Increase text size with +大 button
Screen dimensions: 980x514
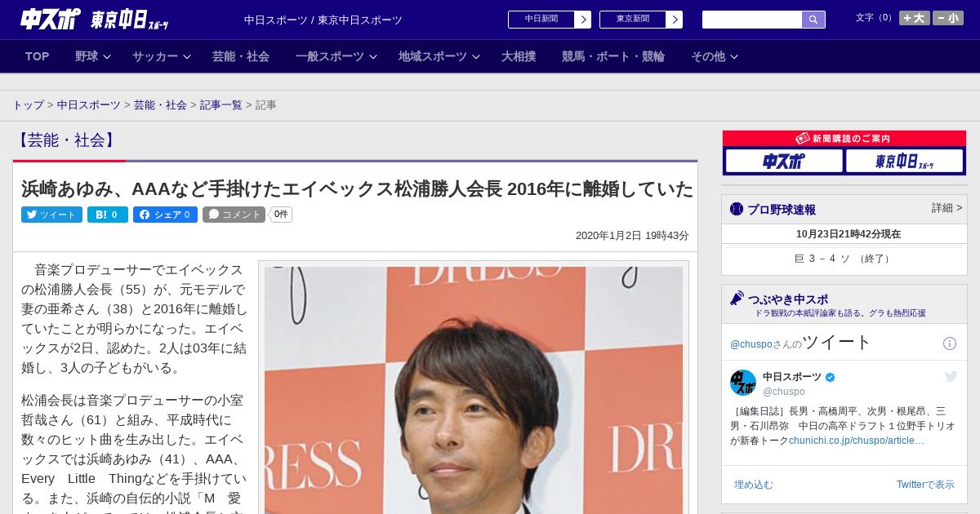pos(915,18)
